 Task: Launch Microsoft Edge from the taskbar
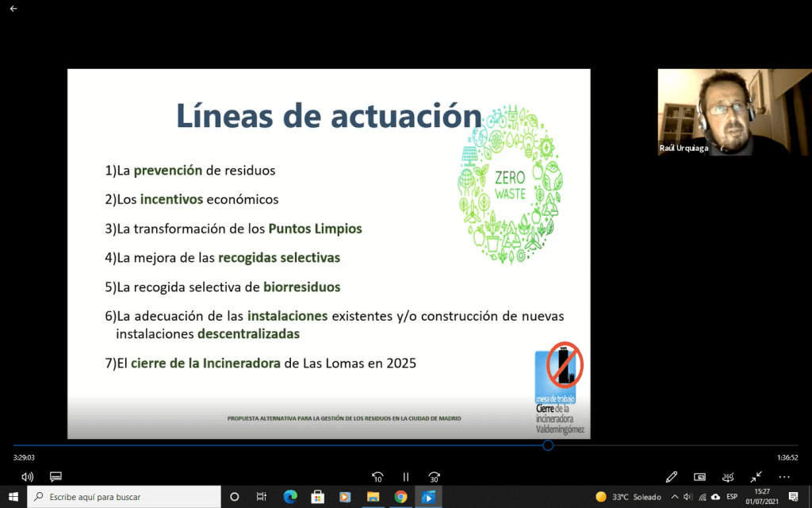point(290,497)
